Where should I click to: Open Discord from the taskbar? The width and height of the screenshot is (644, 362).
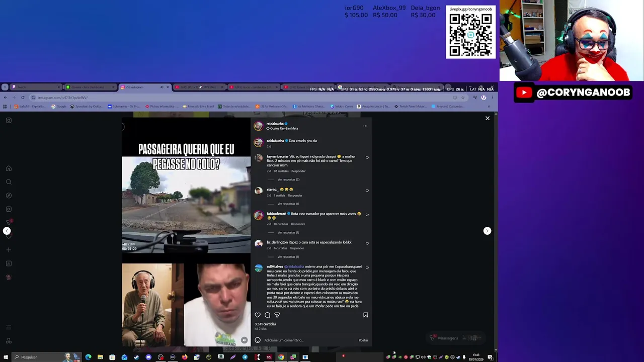(148, 357)
